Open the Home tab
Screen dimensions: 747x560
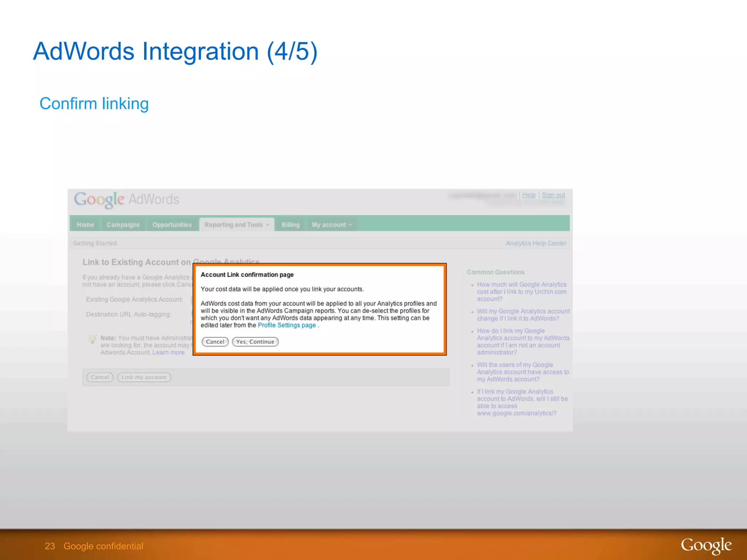(85, 225)
